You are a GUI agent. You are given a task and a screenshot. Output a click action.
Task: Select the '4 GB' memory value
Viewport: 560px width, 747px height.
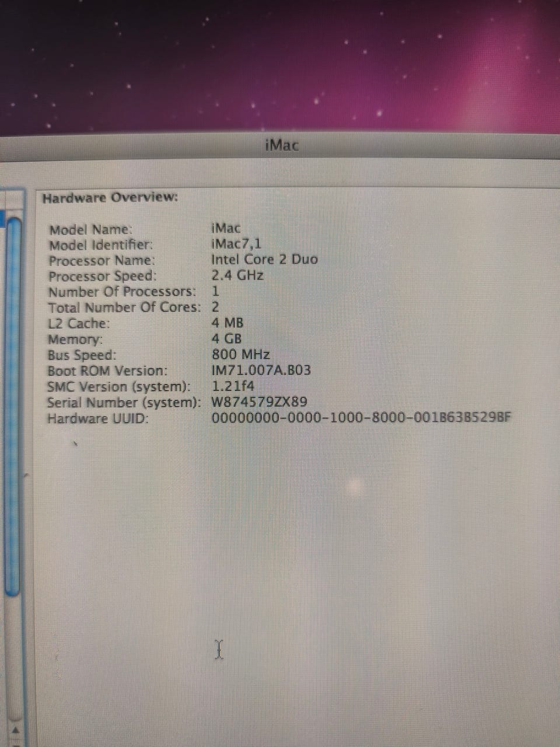click(226, 338)
